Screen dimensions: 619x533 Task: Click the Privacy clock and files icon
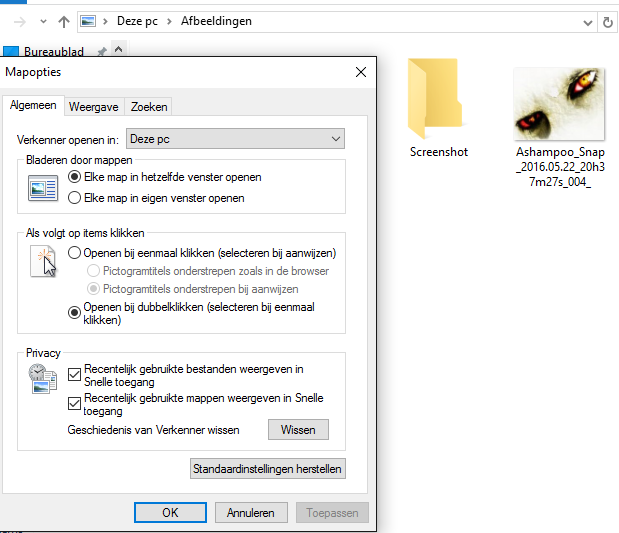[43, 379]
